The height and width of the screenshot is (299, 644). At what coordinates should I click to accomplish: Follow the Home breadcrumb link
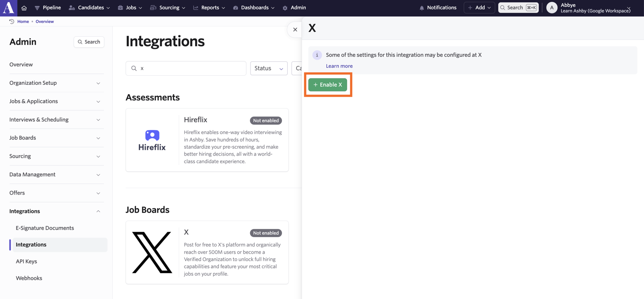point(23,22)
